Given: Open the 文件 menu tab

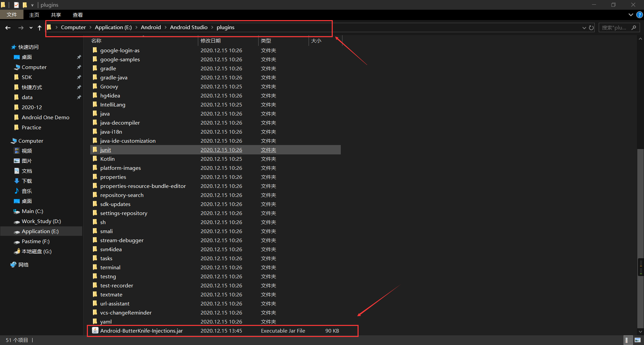Looking at the screenshot, I should (12, 15).
